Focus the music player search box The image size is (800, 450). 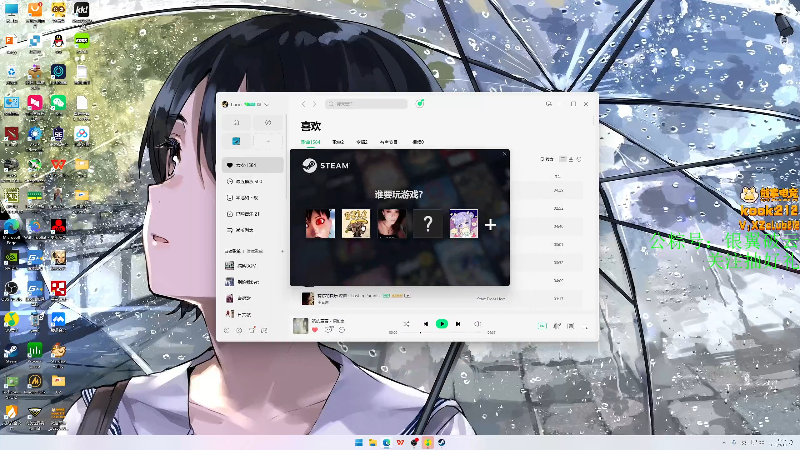tap(366, 104)
